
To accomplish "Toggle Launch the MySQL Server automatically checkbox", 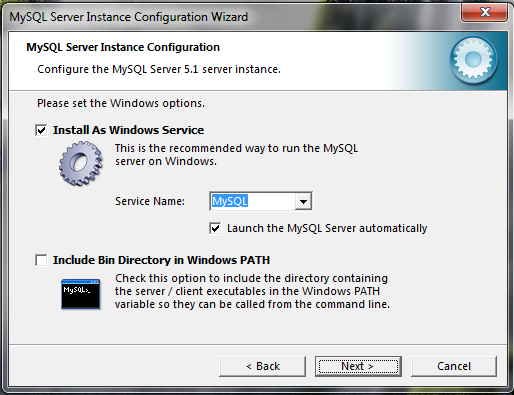I will click(x=215, y=228).
